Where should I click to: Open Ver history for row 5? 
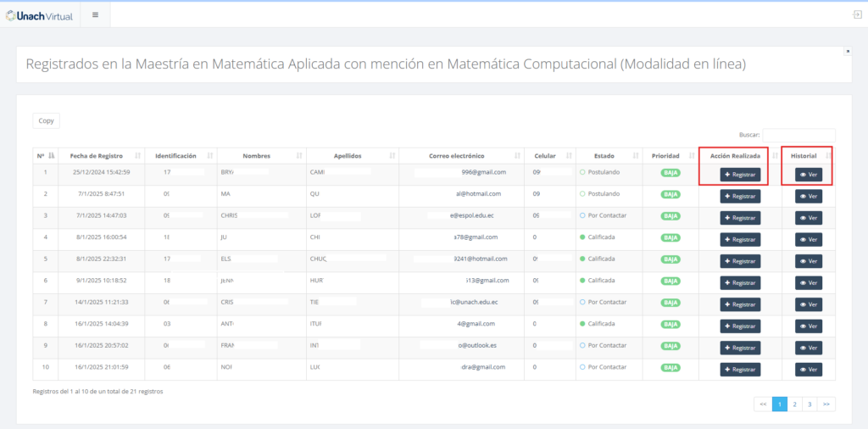click(808, 261)
